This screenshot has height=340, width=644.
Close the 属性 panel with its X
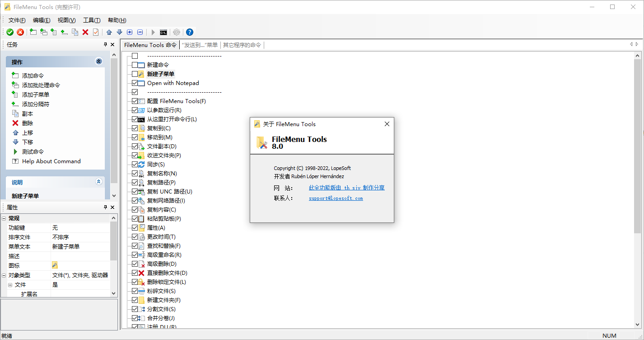112,207
